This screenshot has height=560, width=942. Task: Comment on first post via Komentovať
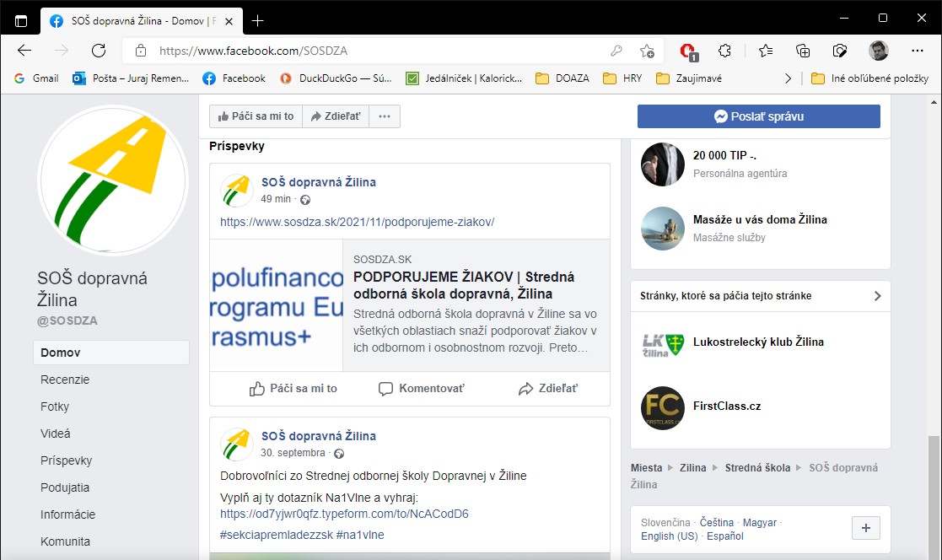click(422, 389)
